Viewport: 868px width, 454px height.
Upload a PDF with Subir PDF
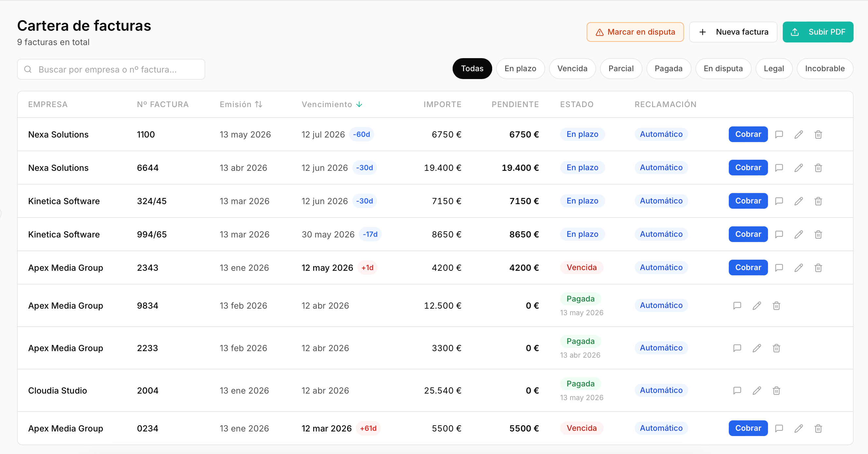pos(818,32)
